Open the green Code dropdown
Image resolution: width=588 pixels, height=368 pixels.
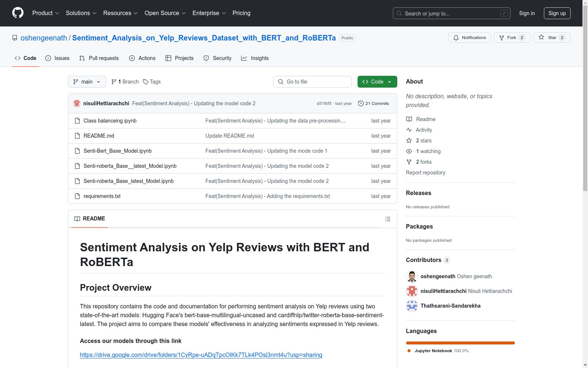coord(377,82)
